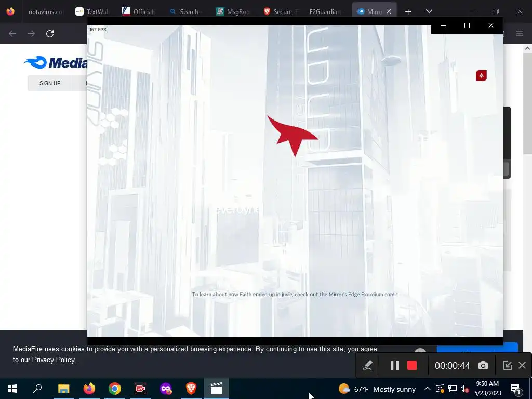Screen dimensions: 532x399
Task: Click the MediaFire logo
Action: pos(55,62)
